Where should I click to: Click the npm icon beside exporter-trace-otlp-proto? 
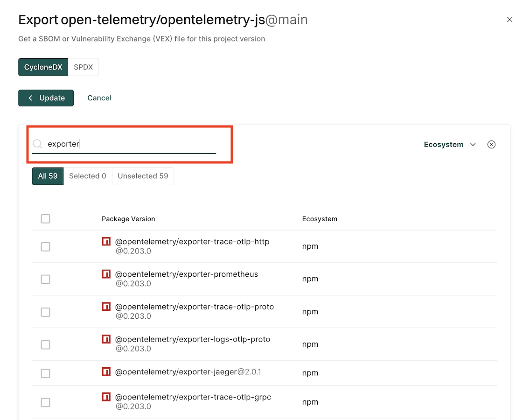106,307
